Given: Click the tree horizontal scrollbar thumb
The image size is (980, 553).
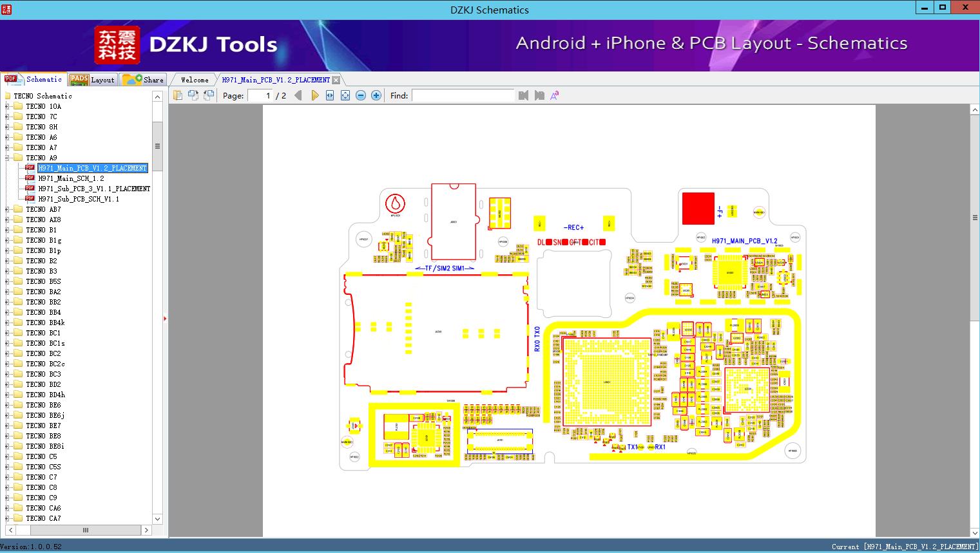Looking at the screenshot, I should click(85, 530).
